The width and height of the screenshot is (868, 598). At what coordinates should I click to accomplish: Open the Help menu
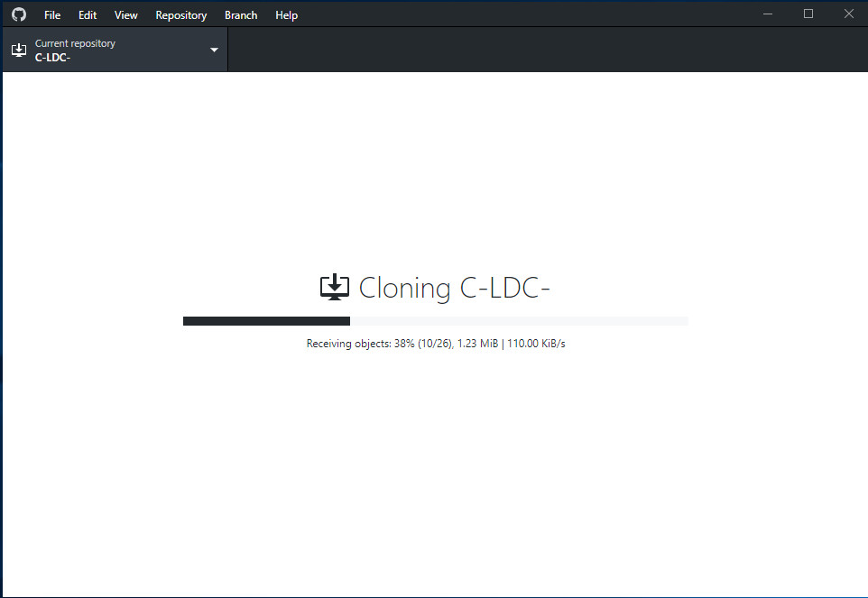[x=286, y=15]
